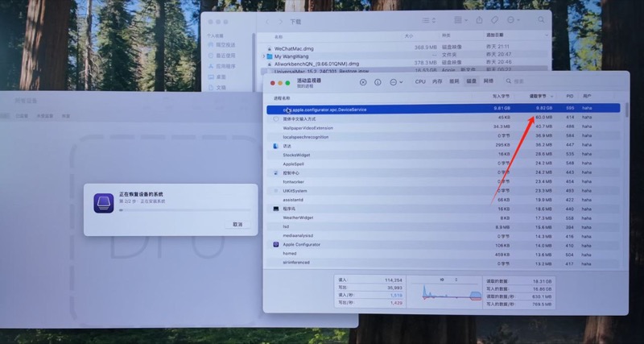Image resolution: width=644 pixels, height=344 pixels.
Task: Click the process info icon
Action: click(378, 81)
